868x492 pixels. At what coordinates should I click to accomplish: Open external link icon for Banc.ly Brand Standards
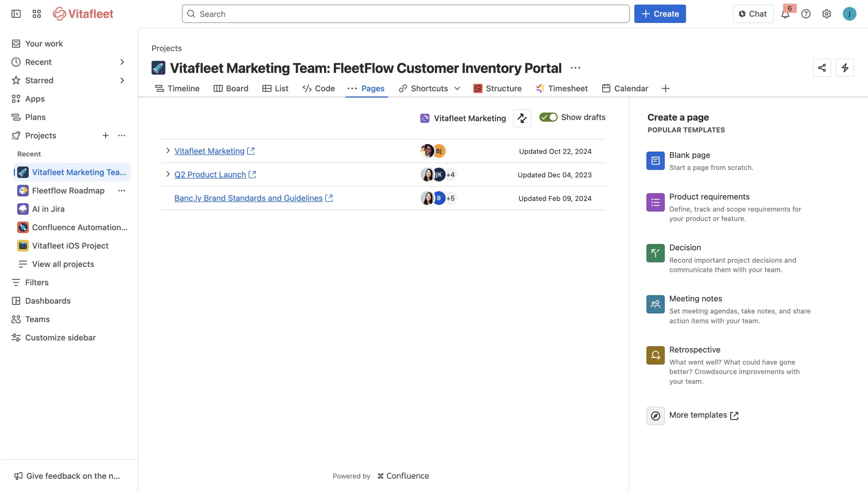pyautogui.click(x=329, y=198)
